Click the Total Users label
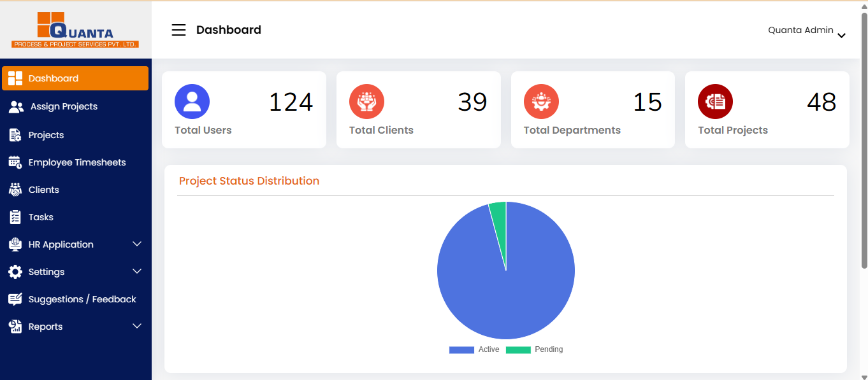This screenshot has width=868, height=380. 203,130
